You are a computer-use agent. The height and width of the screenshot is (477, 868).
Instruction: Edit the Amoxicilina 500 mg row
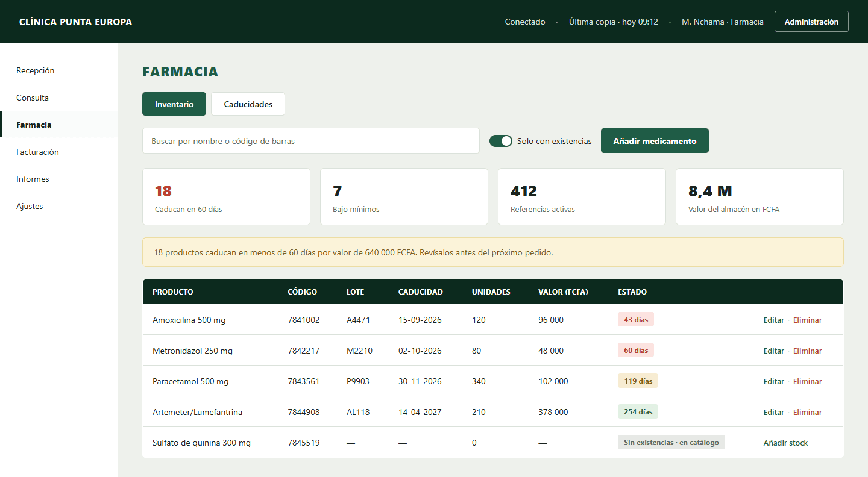click(773, 320)
